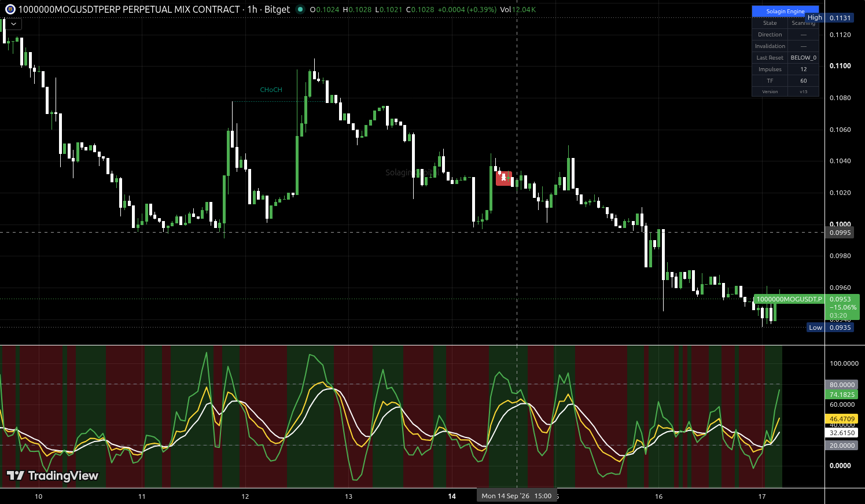Viewport: 865px width, 504px height.
Task: Click date 17 on the time axis
Action: 762,496
